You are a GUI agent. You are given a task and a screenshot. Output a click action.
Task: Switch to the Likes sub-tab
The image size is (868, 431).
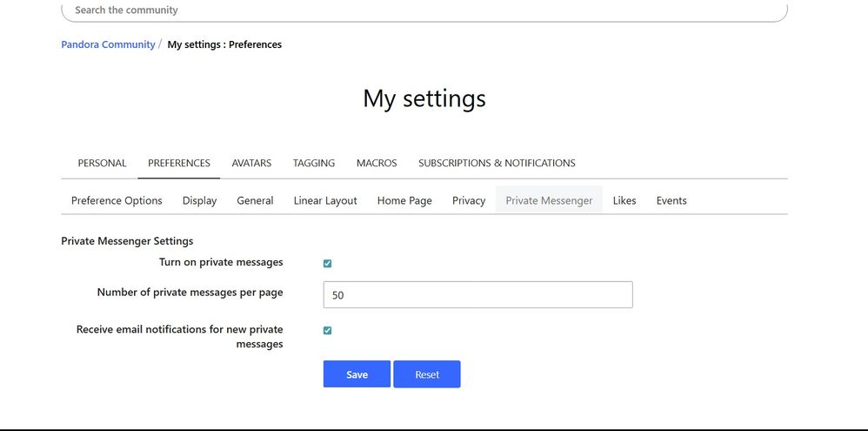pos(624,200)
